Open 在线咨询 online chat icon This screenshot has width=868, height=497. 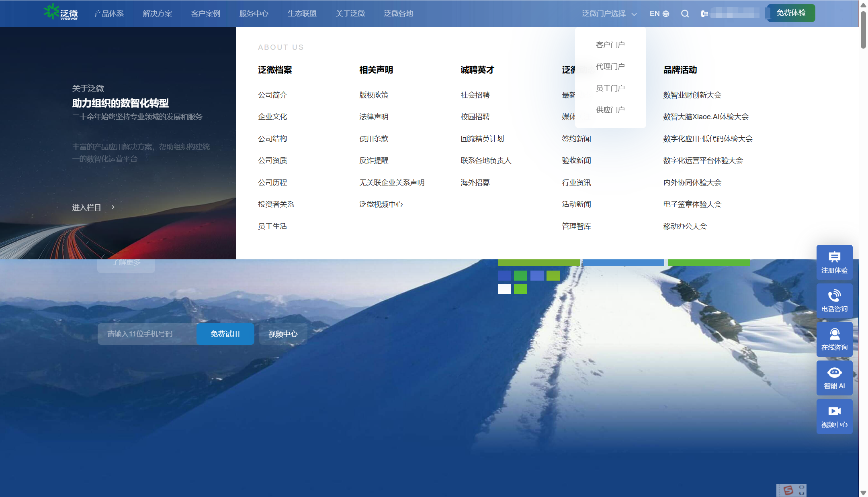point(834,334)
